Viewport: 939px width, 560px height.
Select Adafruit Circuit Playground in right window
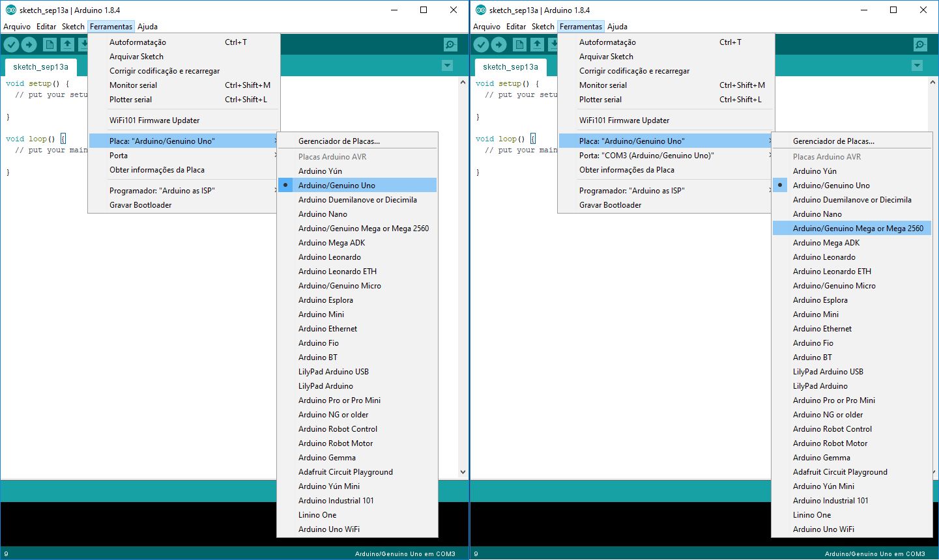click(x=852, y=472)
